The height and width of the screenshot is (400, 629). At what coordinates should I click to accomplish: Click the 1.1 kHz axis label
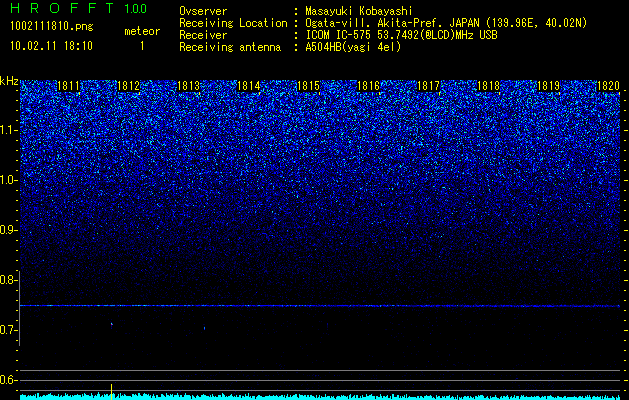tap(8, 131)
